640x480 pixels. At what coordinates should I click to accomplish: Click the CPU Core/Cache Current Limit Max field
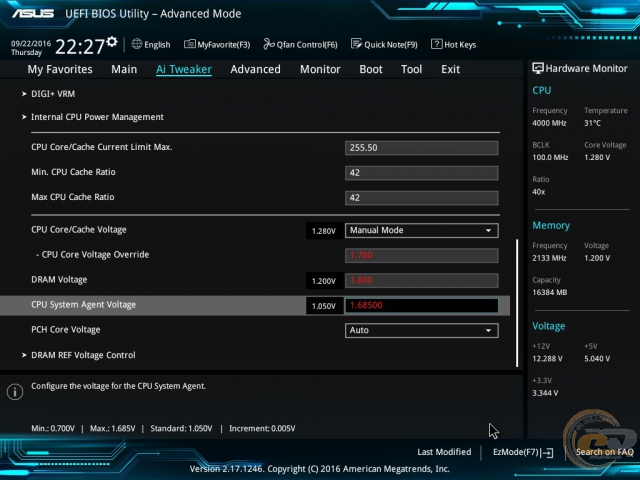point(422,148)
